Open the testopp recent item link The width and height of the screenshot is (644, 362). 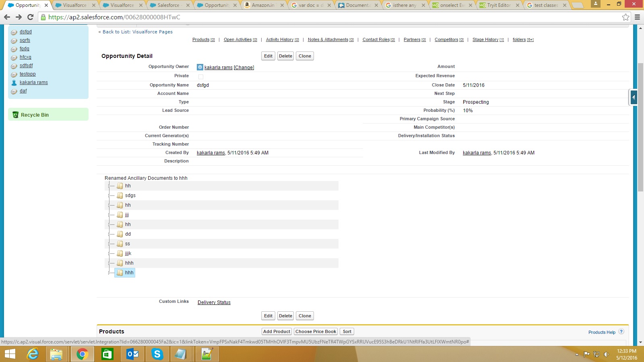tap(28, 74)
